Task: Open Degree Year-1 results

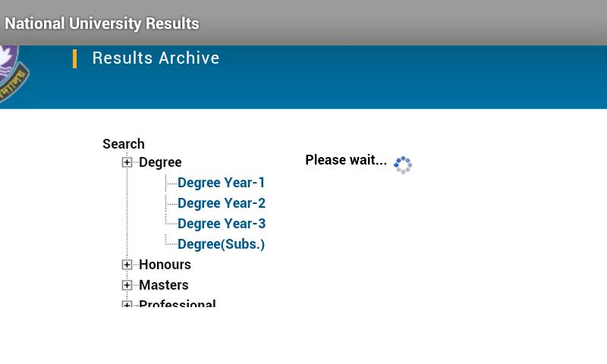Action: (221, 183)
